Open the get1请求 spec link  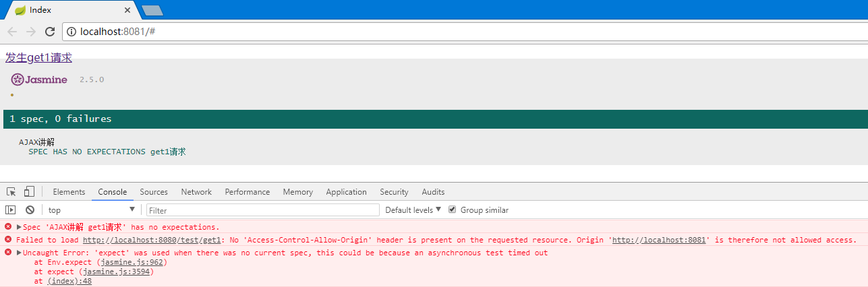click(168, 152)
